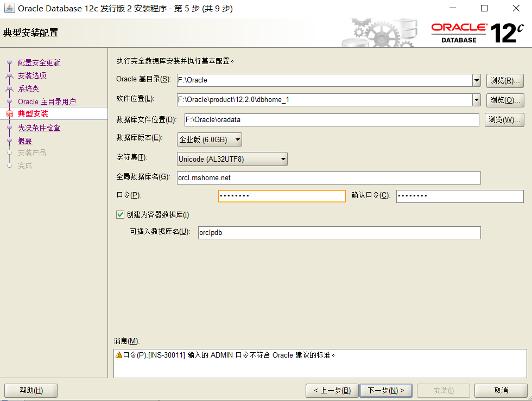Focus the 口令(P) password field
This screenshot has height=401, width=532.
pos(282,196)
